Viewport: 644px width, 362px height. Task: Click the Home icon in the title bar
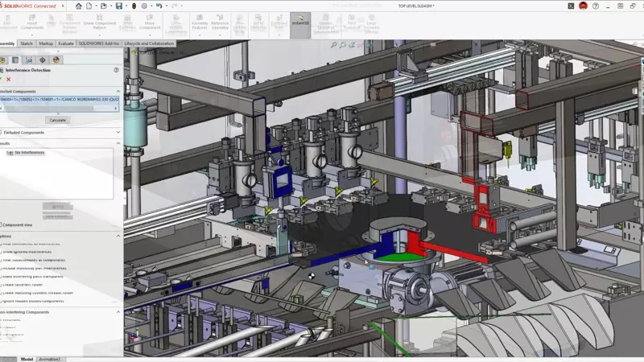coord(78,6)
